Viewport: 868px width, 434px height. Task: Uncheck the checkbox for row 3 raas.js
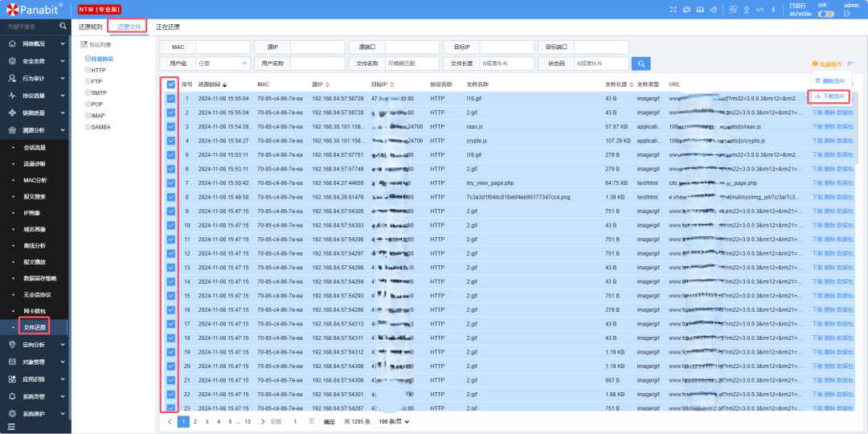pos(171,127)
